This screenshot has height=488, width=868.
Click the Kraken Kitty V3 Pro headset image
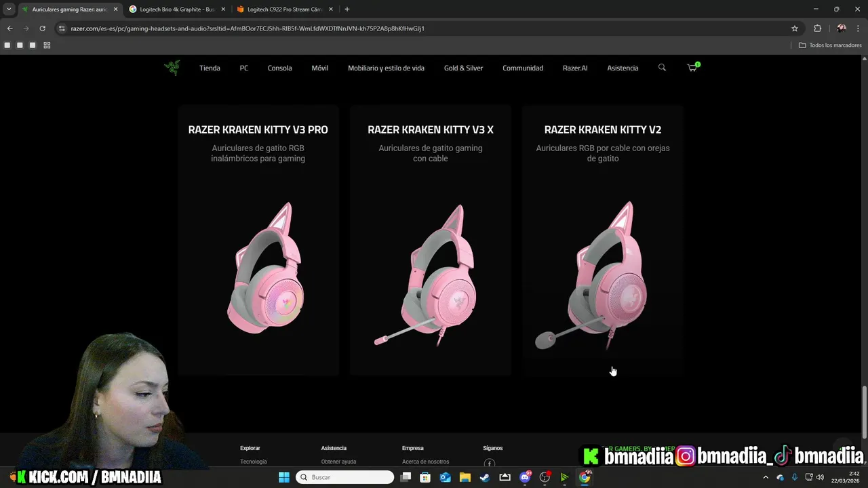(x=265, y=268)
